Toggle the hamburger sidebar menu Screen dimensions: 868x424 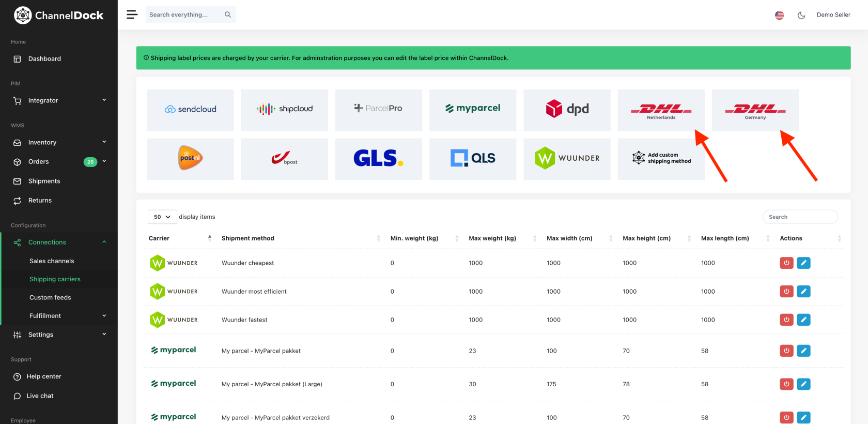tap(132, 14)
